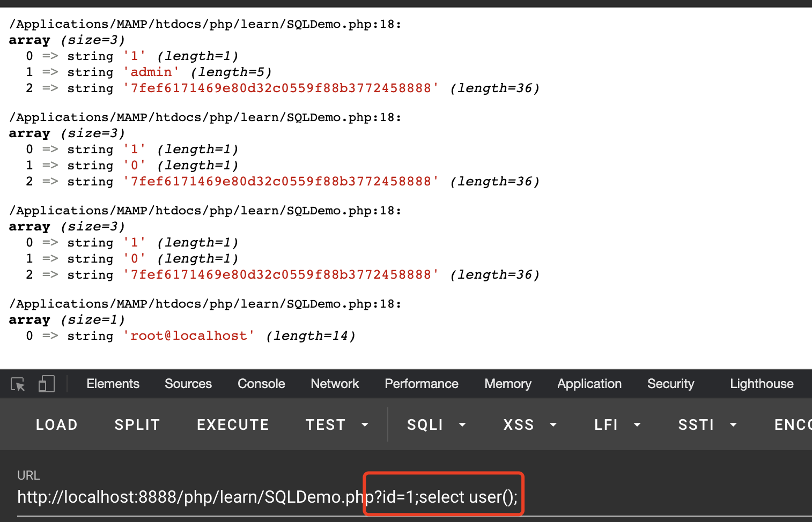Toggle the device toolbar icon
The height and width of the screenshot is (522, 812).
[x=47, y=384]
